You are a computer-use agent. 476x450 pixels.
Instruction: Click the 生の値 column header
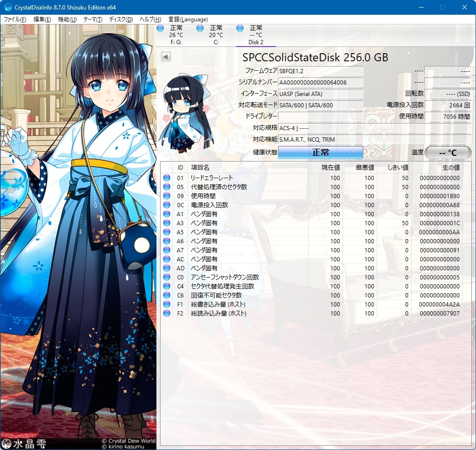coord(450,168)
